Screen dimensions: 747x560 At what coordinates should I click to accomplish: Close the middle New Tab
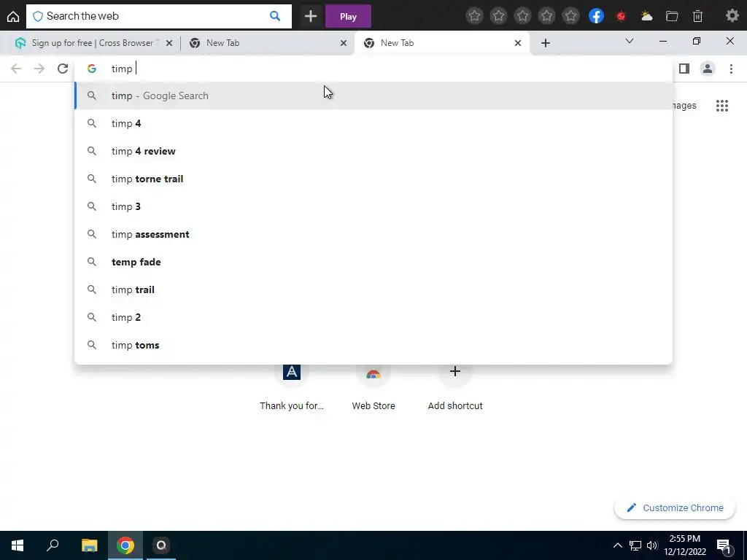coord(344,43)
